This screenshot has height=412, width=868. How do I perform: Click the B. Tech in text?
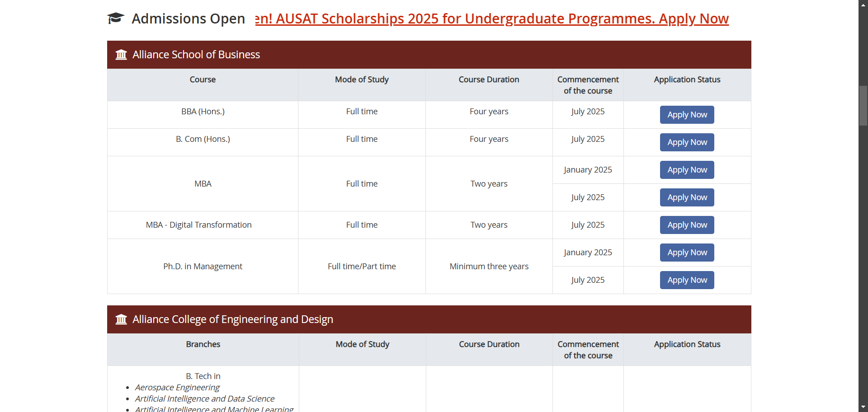203,376
